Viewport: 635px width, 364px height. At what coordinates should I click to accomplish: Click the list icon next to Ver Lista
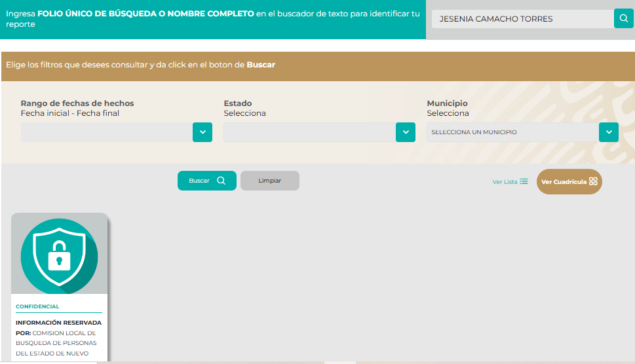(x=524, y=181)
